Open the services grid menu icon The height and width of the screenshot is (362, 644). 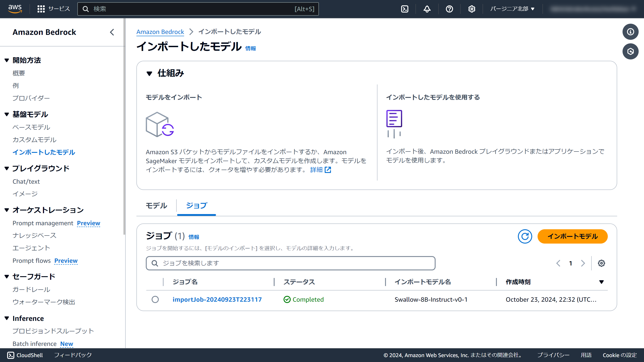[41, 9]
